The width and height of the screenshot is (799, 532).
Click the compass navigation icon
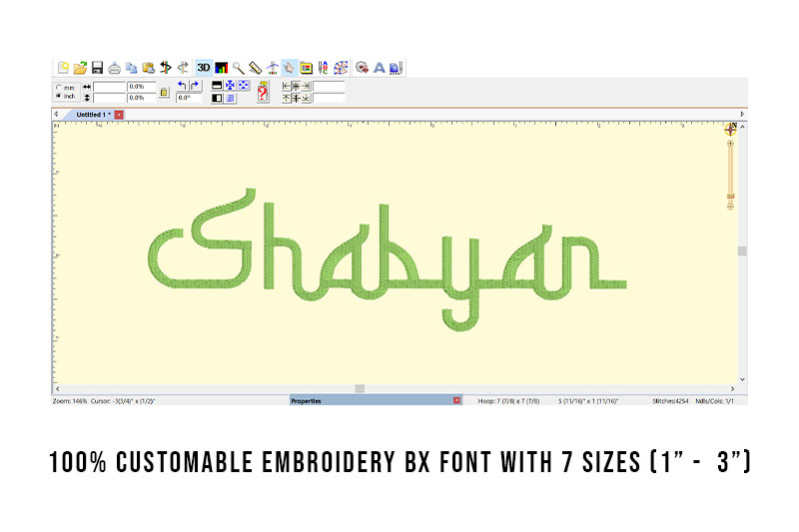click(x=730, y=130)
